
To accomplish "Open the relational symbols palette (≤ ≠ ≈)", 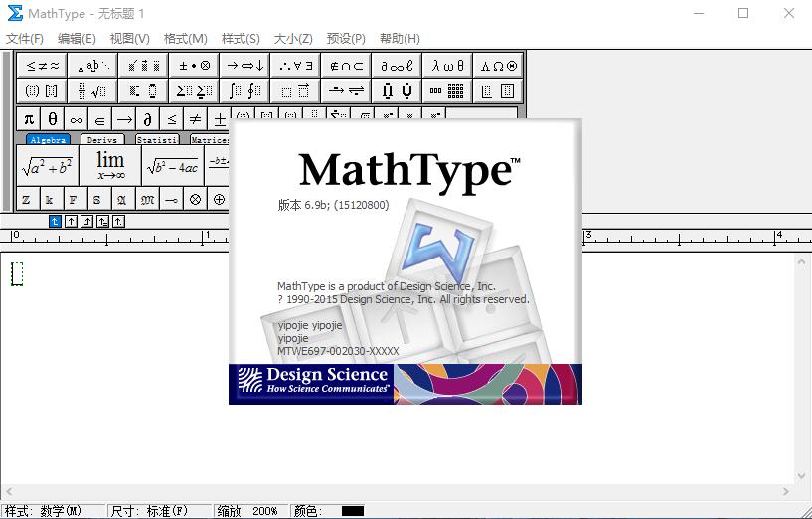I will (42, 66).
